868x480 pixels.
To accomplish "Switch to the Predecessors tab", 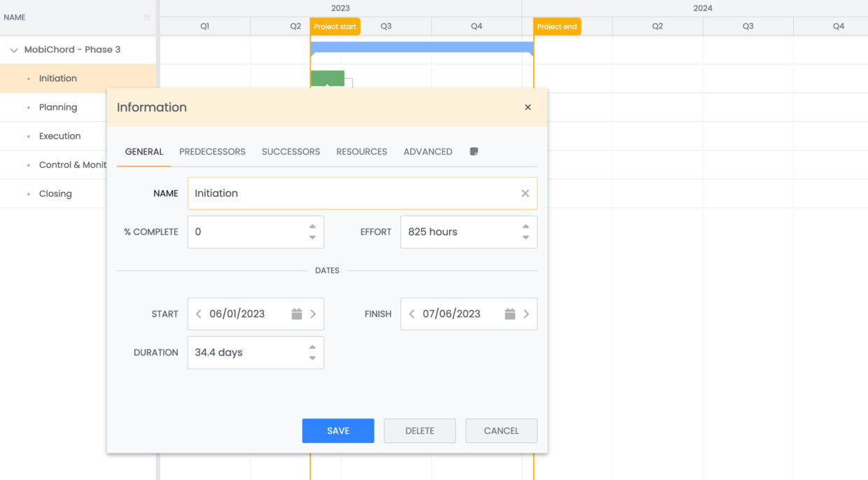I will [212, 151].
